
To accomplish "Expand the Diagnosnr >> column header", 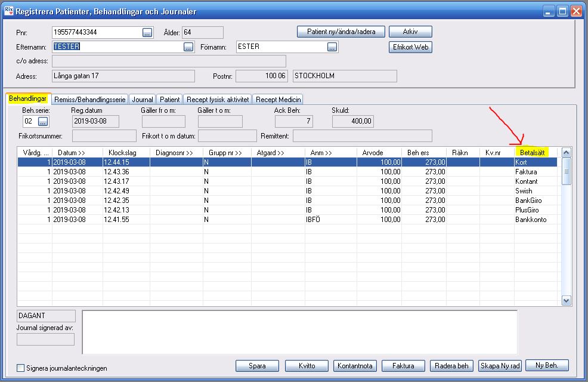I will 174,153.
